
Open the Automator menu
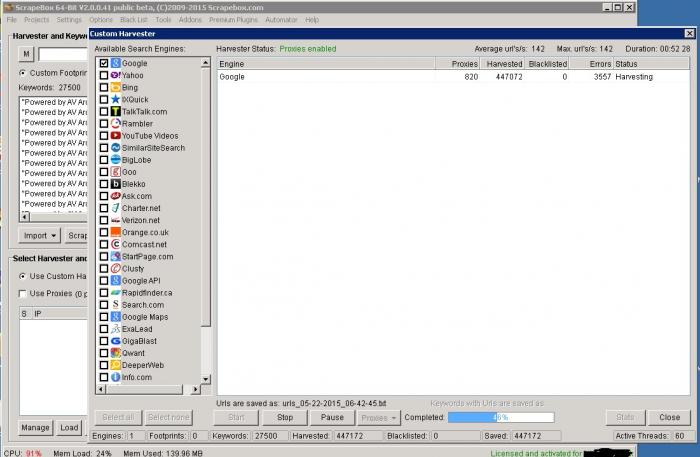tap(281, 20)
